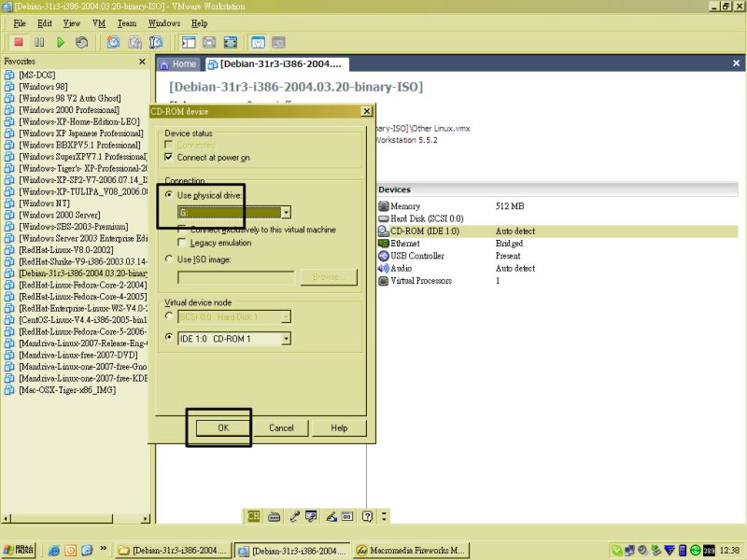The image size is (747, 560).
Task: Click the Reset virtual machine toolbar icon
Action: (x=82, y=42)
